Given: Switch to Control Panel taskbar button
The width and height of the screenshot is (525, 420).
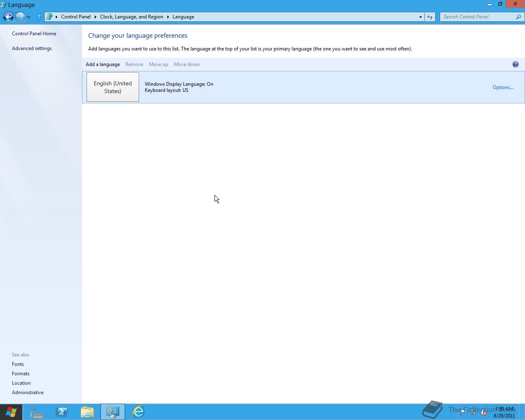Looking at the screenshot, I should pos(113,412).
